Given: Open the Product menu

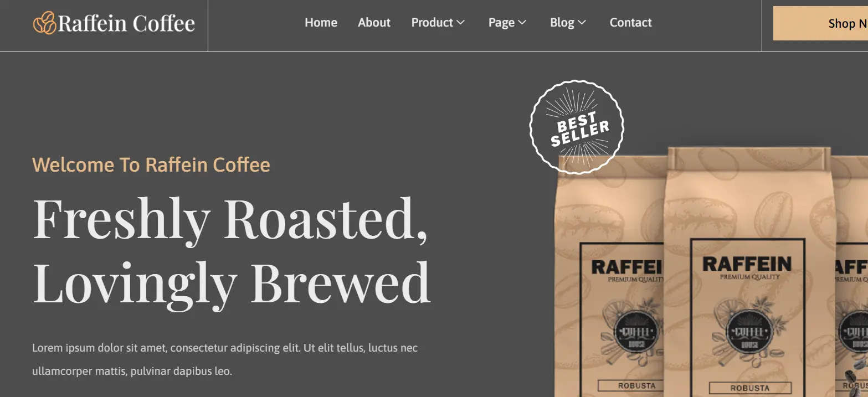Looking at the screenshot, I should (432, 23).
